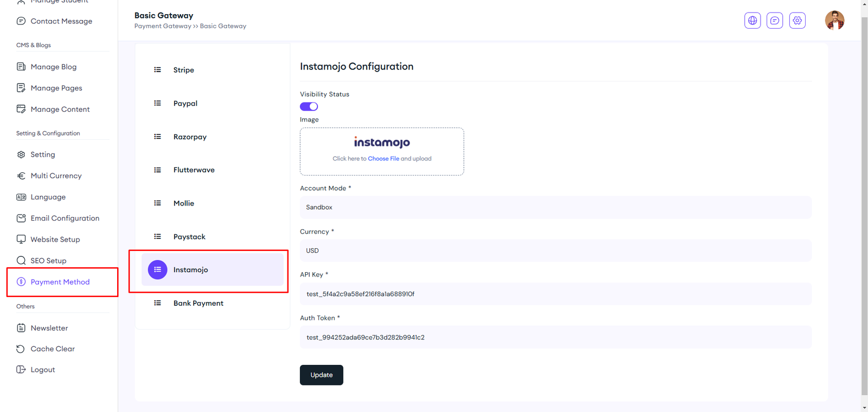Focus the Auth Token input field

(555, 338)
